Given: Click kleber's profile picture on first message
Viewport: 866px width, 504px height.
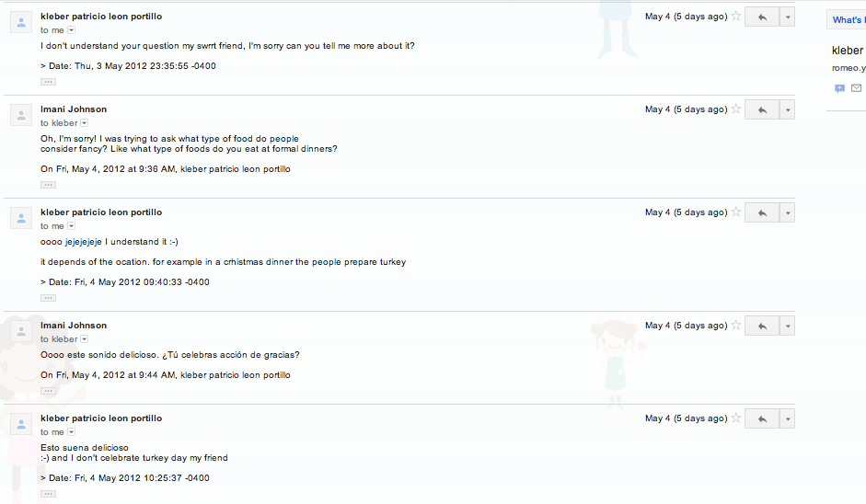Looking at the screenshot, I should [x=21, y=23].
